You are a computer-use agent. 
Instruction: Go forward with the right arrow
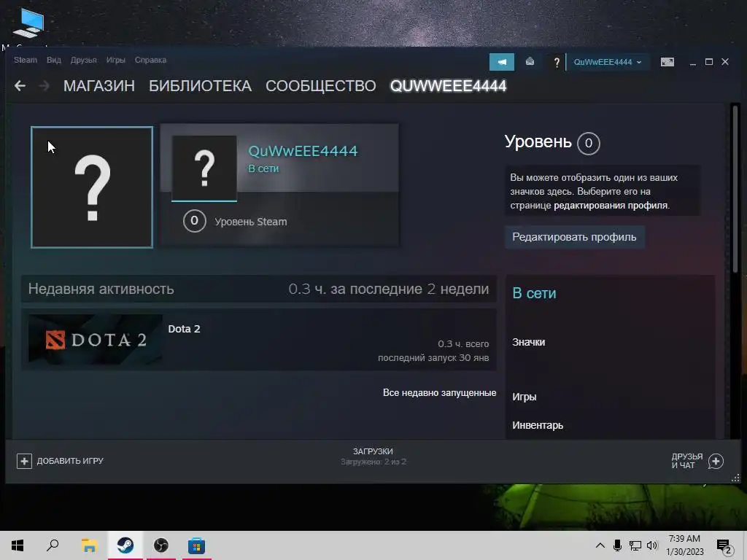pos(44,86)
